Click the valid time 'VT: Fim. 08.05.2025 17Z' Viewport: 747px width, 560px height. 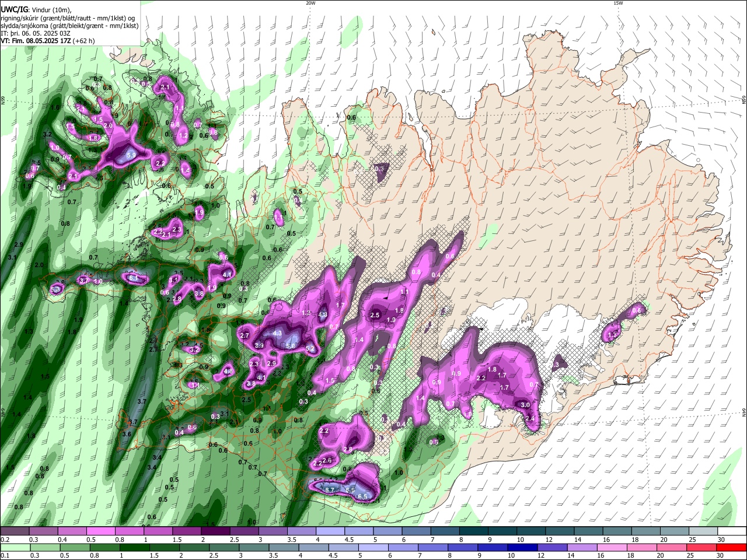[x=36, y=41]
